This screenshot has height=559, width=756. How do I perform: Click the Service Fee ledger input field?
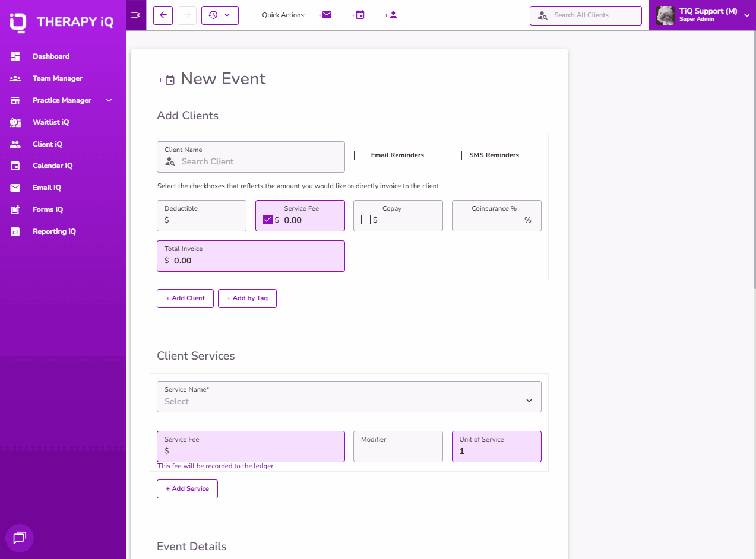(x=251, y=446)
